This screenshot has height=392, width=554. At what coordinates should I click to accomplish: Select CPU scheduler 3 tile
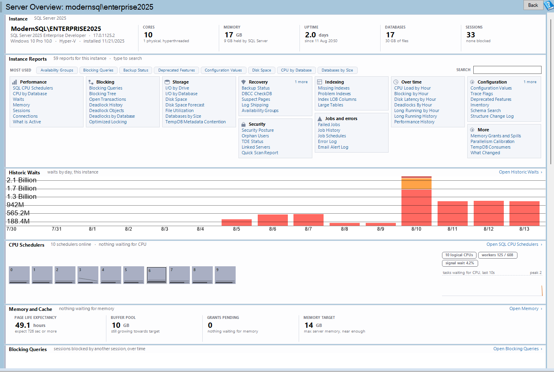[x=88, y=275]
